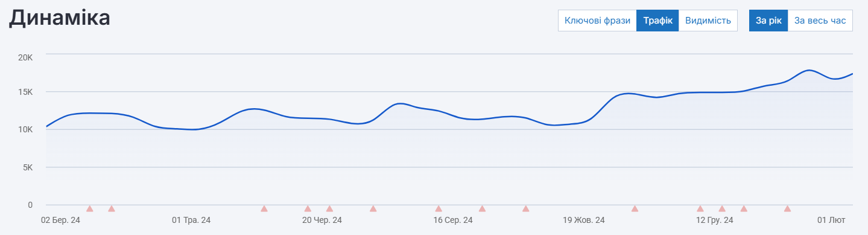The height and width of the screenshot is (235, 868).
Task: Click the 5K label on vertical axis
Action: pyautogui.click(x=27, y=167)
